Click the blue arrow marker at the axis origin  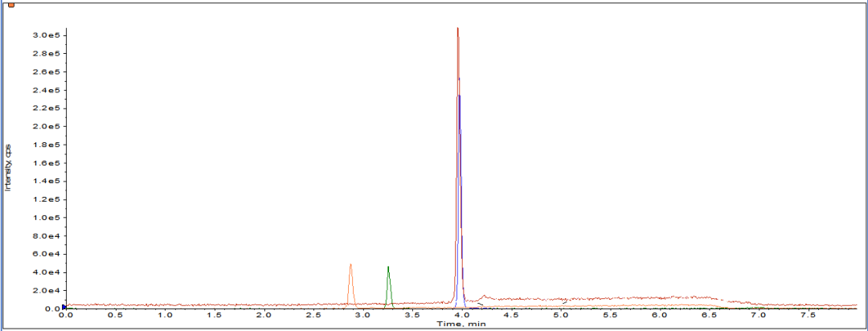(x=63, y=307)
